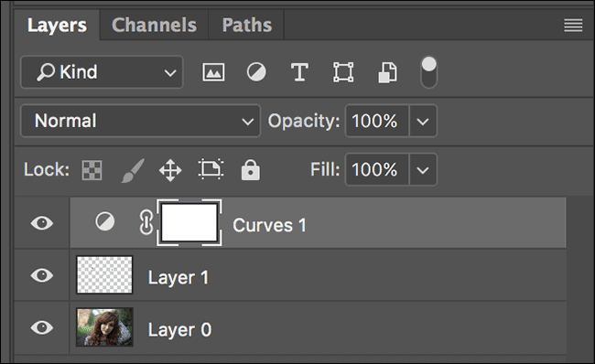The image size is (595, 364).
Task: Select the Curves 1 white layer mask
Action: (189, 222)
